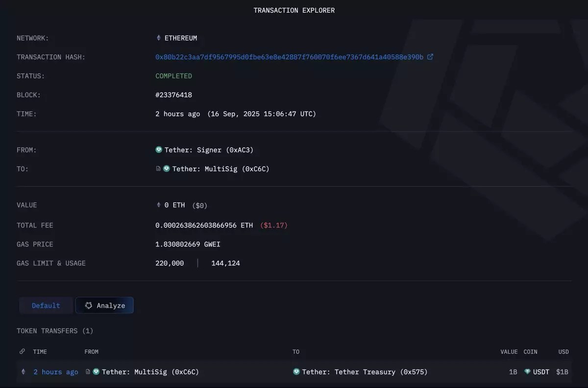588x388 pixels.
Task: Click the '$1B' USD amount
Action: 563,372
